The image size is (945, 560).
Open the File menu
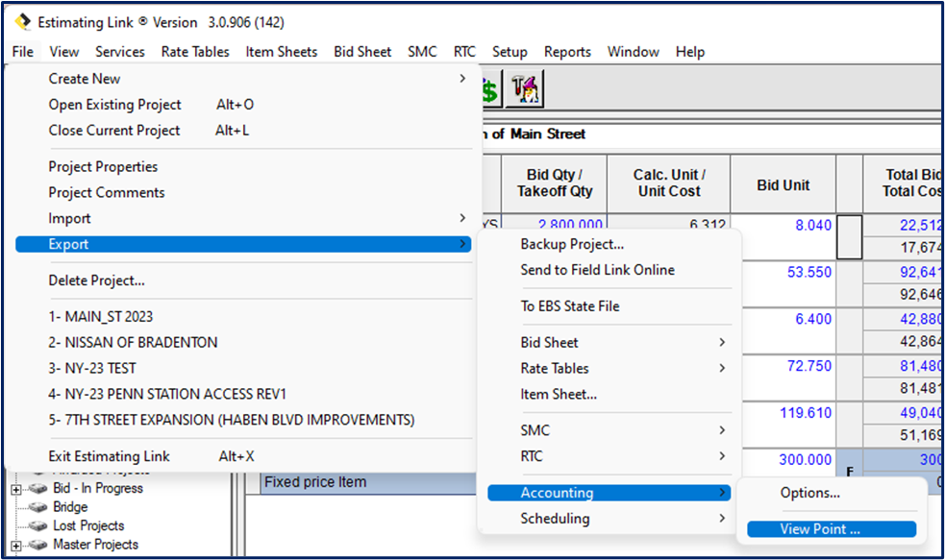tap(23, 52)
